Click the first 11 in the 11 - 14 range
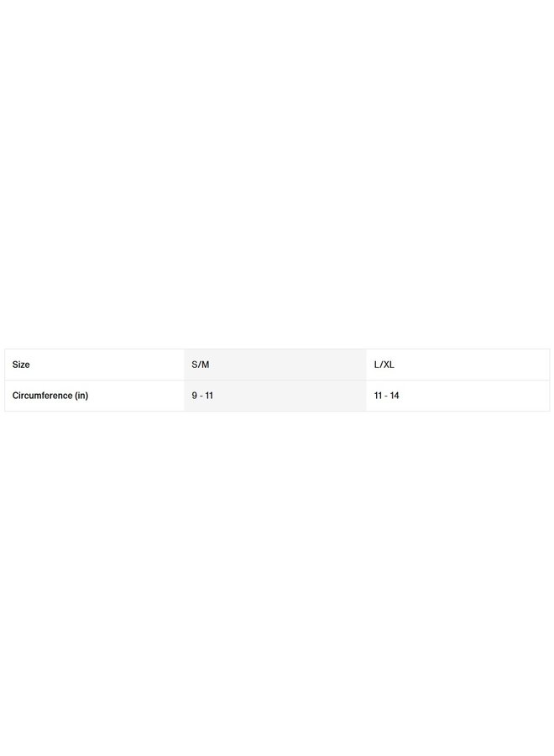The width and height of the screenshot is (554, 756). click(x=378, y=396)
